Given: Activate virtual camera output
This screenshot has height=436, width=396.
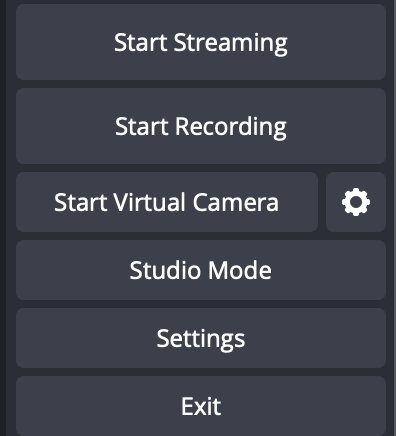Looking at the screenshot, I should click(x=167, y=202).
